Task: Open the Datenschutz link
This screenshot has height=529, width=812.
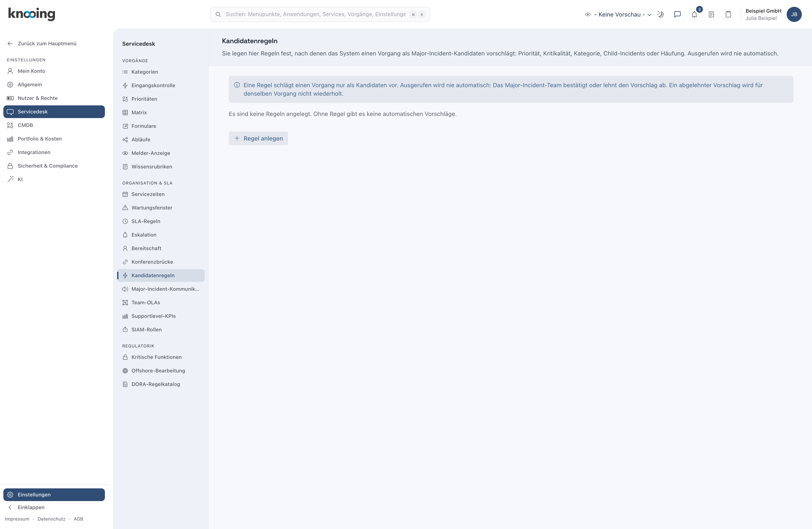Action: tap(52, 519)
